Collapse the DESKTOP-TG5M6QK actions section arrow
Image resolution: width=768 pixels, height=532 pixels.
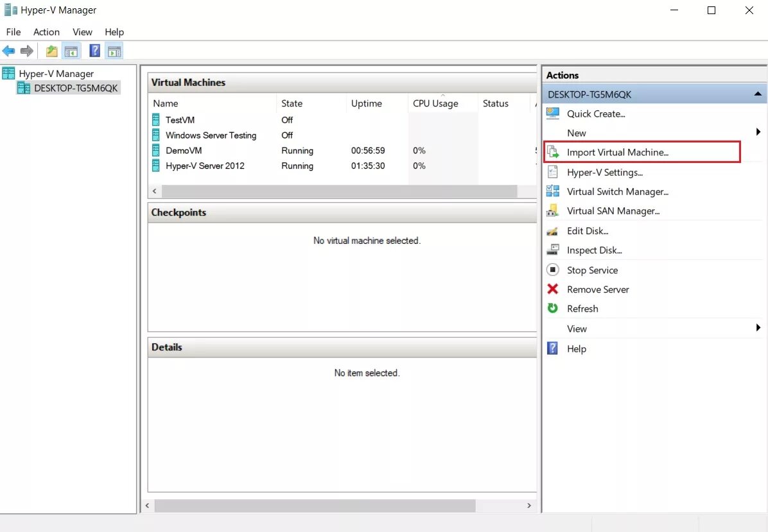click(758, 94)
